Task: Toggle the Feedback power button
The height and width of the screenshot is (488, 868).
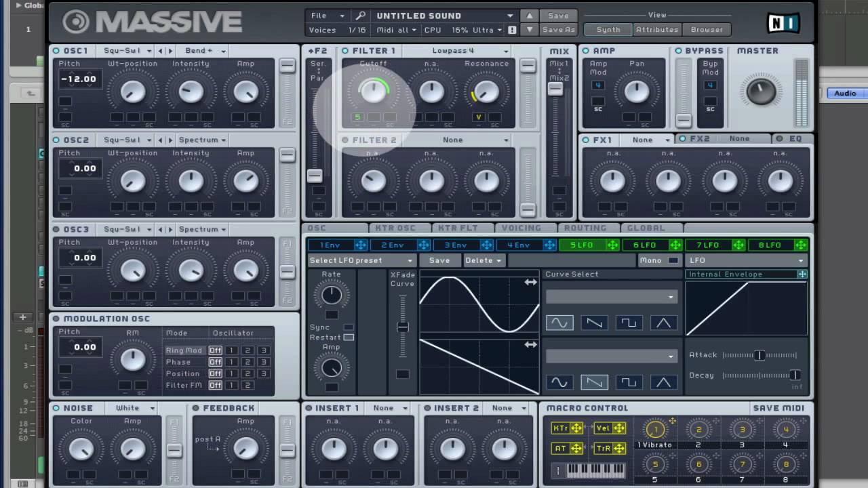Action: pyautogui.click(x=196, y=408)
